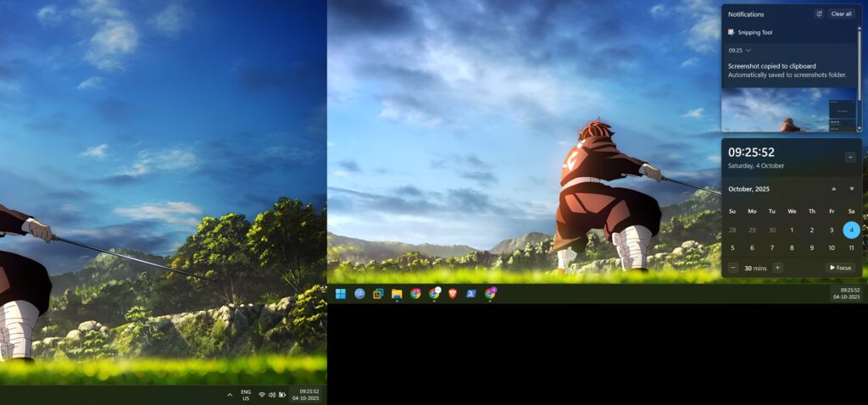Show hidden icons with the tray chevron
The height and width of the screenshot is (405, 868).
coord(230,395)
